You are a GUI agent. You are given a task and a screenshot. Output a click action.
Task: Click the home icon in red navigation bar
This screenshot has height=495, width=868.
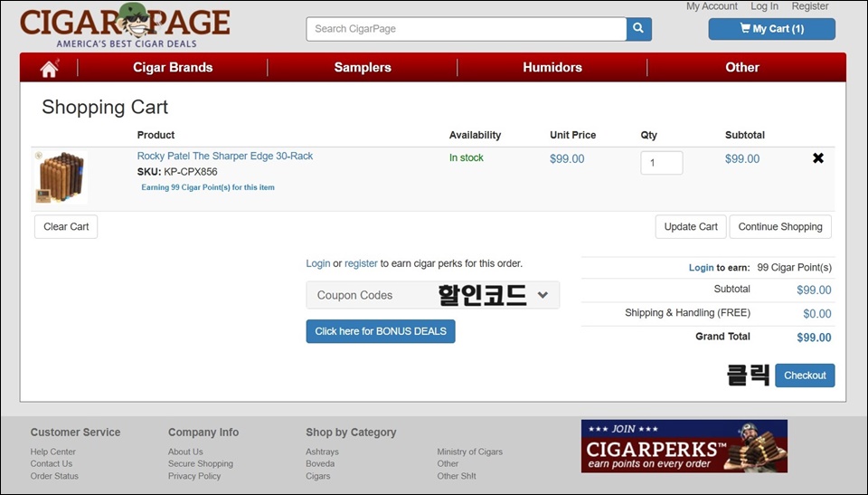coord(49,68)
